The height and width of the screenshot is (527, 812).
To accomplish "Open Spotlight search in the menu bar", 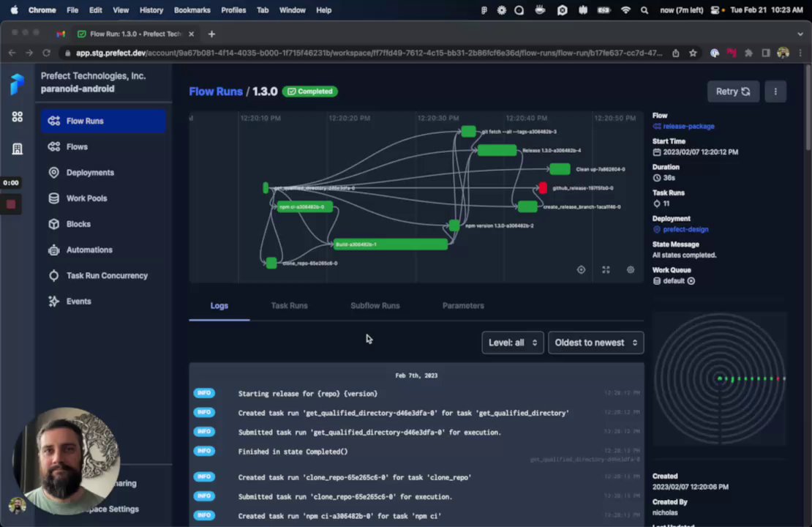I will [x=644, y=10].
